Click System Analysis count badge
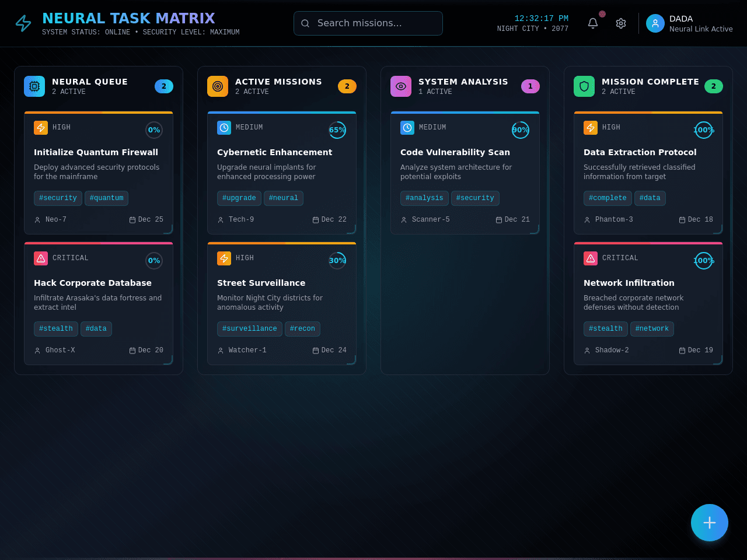Image resolution: width=747 pixels, height=560 pixels. pyautogui.click(x=530, y=86)
